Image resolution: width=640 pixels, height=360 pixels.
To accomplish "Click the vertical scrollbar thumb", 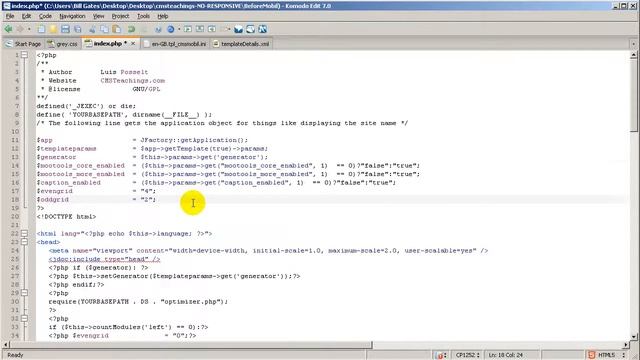I will coord(633,96).
